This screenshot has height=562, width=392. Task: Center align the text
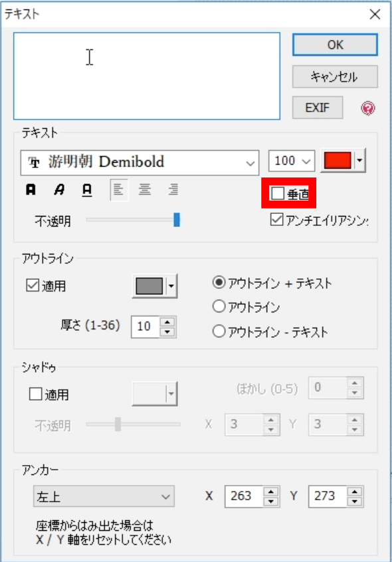pos(145,189)
